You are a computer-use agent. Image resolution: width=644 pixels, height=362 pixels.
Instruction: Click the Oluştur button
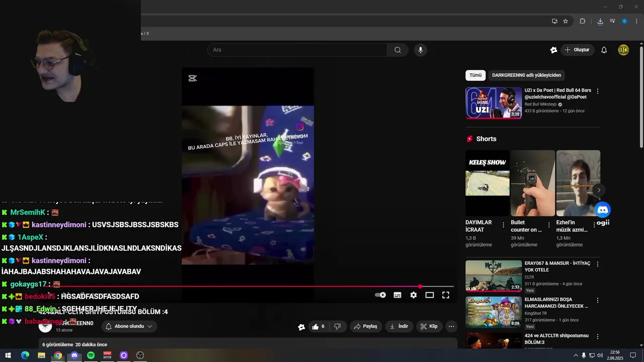tap(577, 50)
